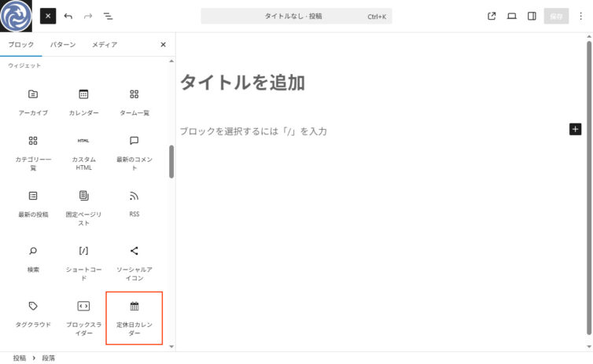Add the ソーシャルアイコン block
The image size is (593, 364).
point(134,262)
